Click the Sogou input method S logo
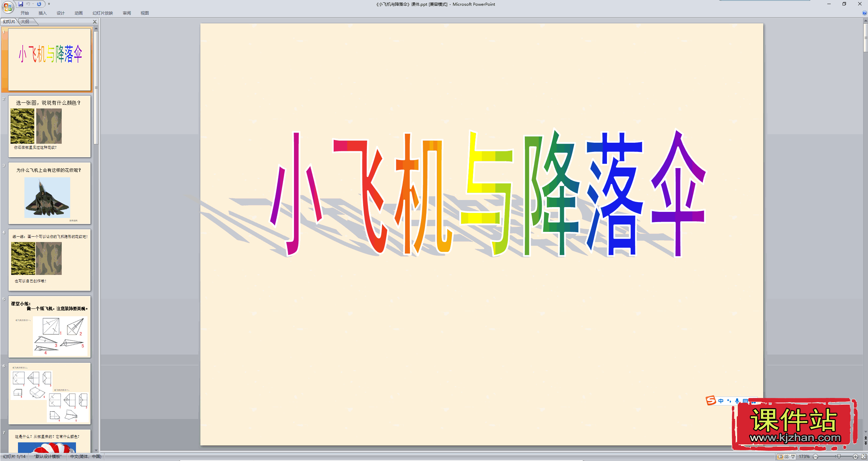The width and height of the screenshot is (868, 461). (711, 400)
